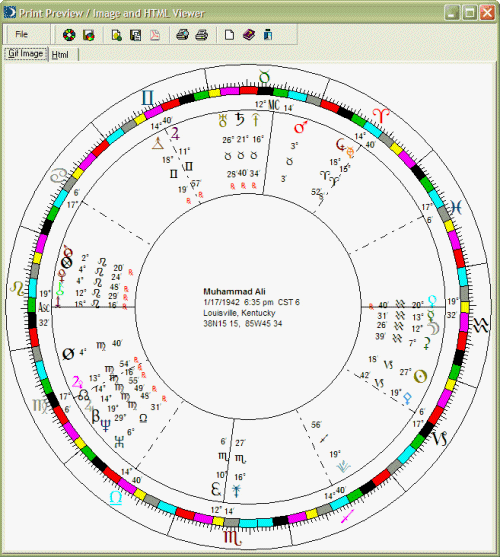Screen dimensions: 500x557
Task: Maximize the Print Preview window
Action: (x=470, y=13)
